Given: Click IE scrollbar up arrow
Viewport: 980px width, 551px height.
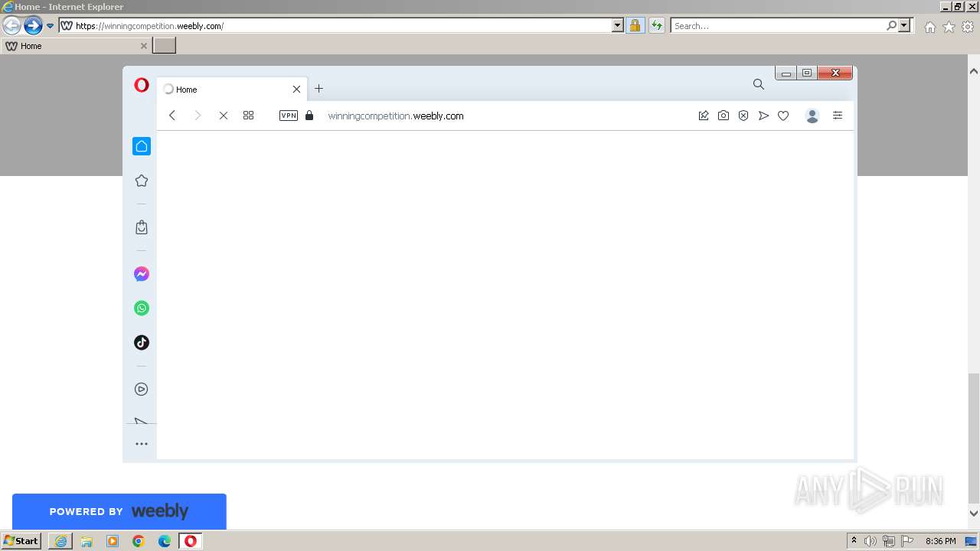Looking at the screenshot, I should 974,71.
